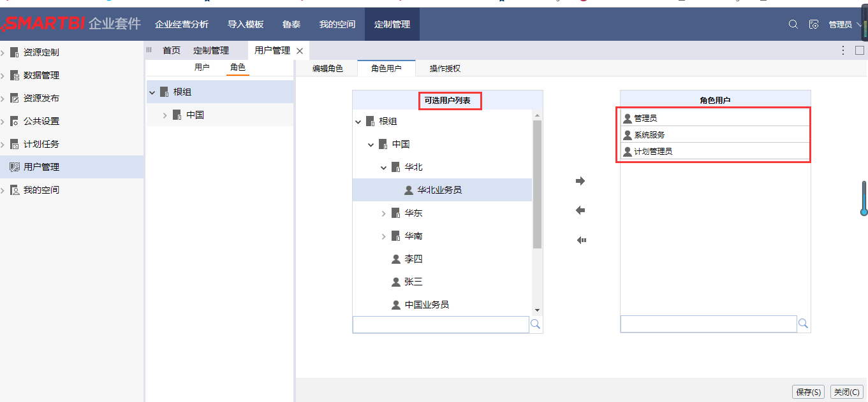Click the search magnifier icon in top bar

(x=793, y=24)
